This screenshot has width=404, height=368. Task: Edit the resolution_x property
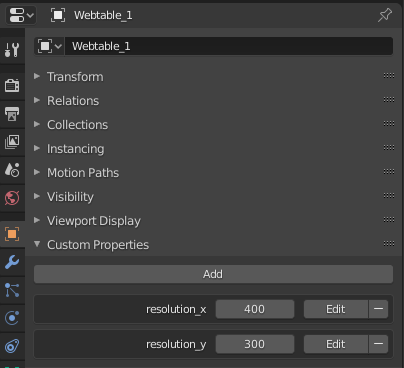pos(336,309)
